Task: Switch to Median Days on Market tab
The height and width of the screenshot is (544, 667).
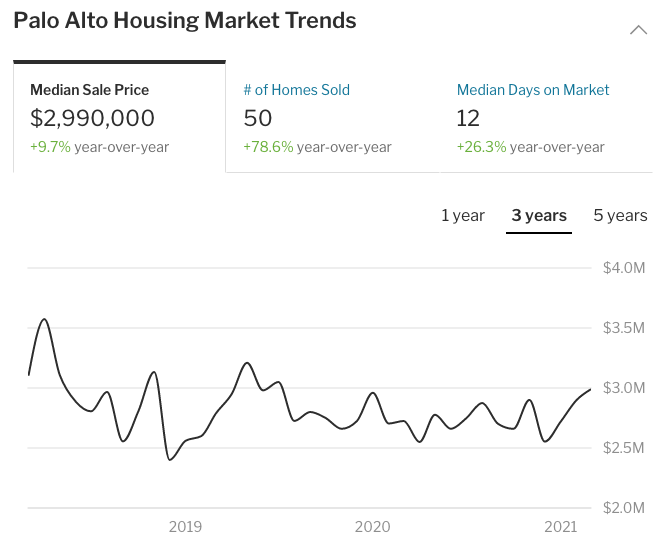Action: pos(532,90)
